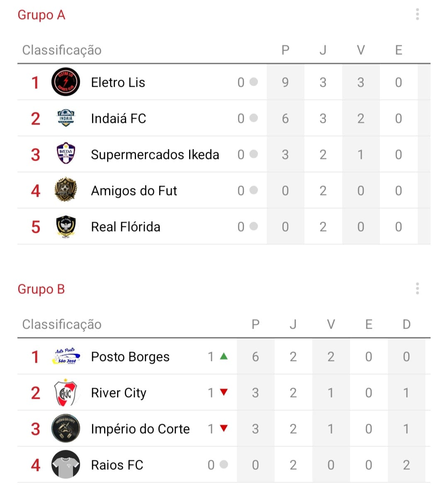Click the P column header in Grupo A
448x485 pixels.
pyautogui.click(x=285, y=50)
